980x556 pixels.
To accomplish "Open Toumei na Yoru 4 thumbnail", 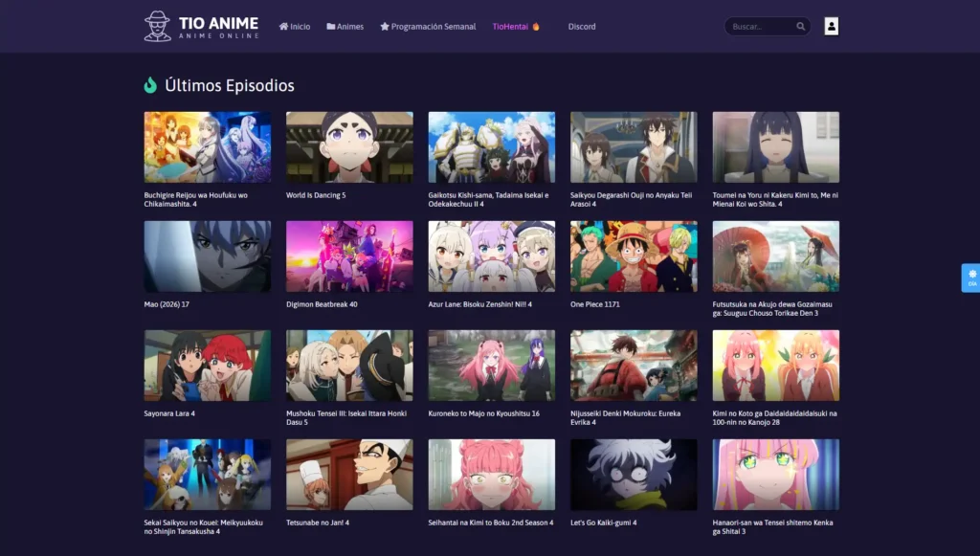I will tap(776, 147).
